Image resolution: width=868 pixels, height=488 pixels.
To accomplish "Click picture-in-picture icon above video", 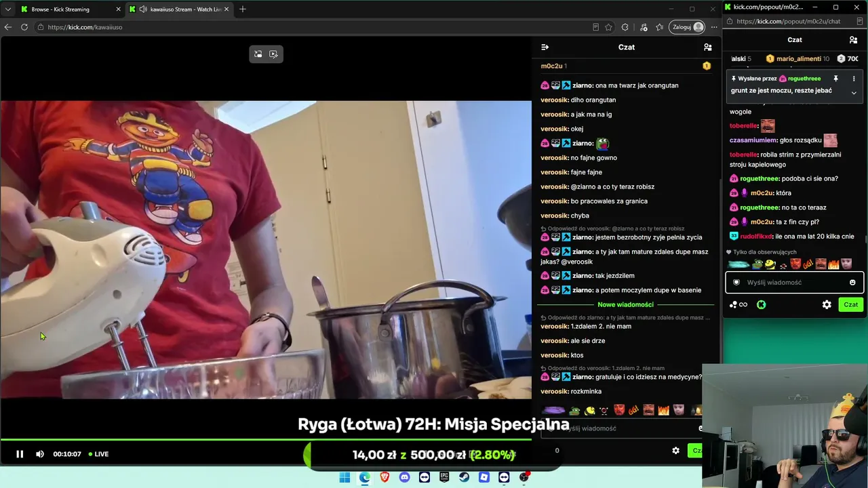I will [258, 54].
